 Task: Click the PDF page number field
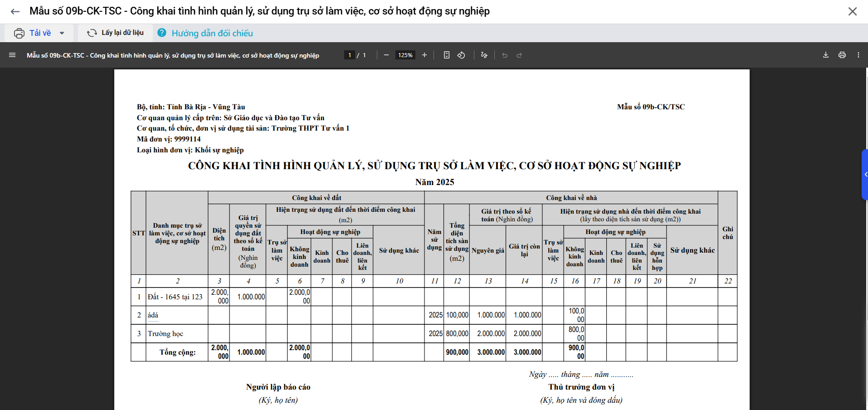point(349,55)
